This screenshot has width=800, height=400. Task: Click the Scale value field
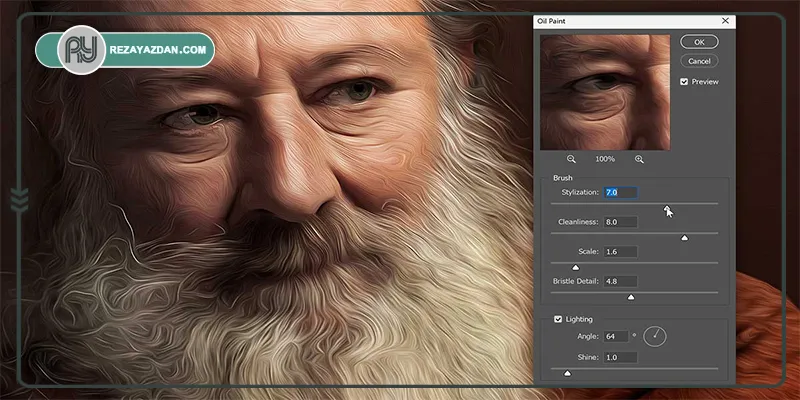click(x=620, y=252)
